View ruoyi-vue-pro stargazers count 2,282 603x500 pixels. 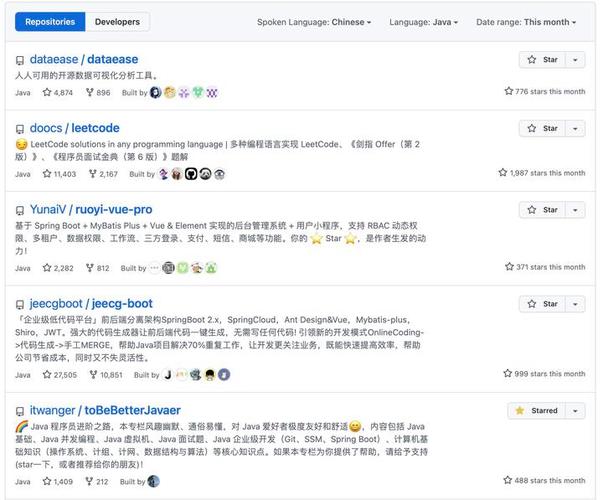[x=58, y=268]
